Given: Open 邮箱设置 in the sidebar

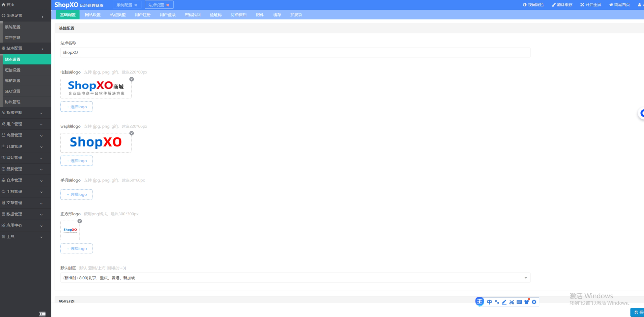Looking at the screenshot, I should (x=27, y=81).
